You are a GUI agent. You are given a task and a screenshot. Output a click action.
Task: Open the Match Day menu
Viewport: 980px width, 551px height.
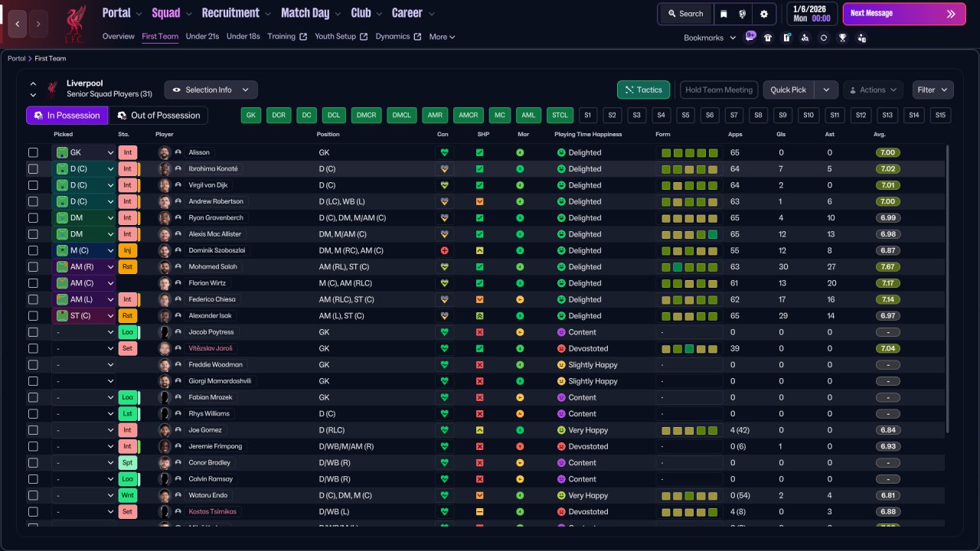(311, 13)
